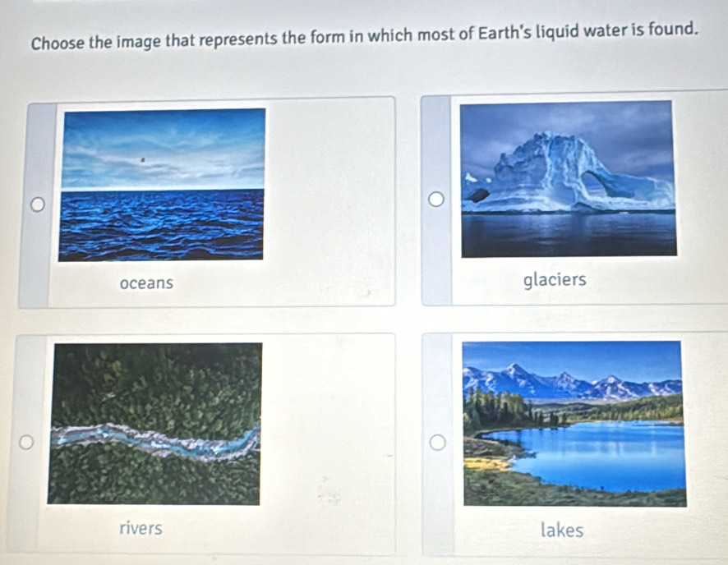Click the mountain lake photo
Screen dimensions: 728x565
(x=574, y=424)
